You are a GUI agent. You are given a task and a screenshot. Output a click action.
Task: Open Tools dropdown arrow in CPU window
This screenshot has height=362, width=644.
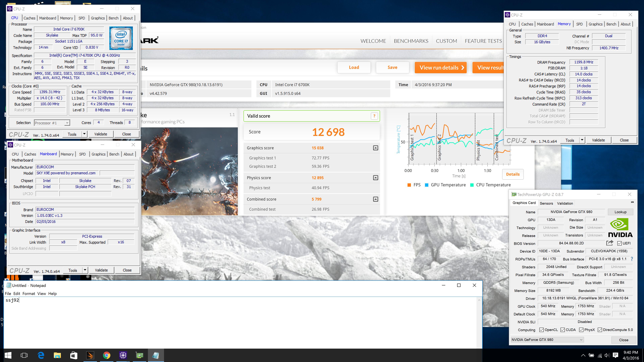[x=84, y=134]
